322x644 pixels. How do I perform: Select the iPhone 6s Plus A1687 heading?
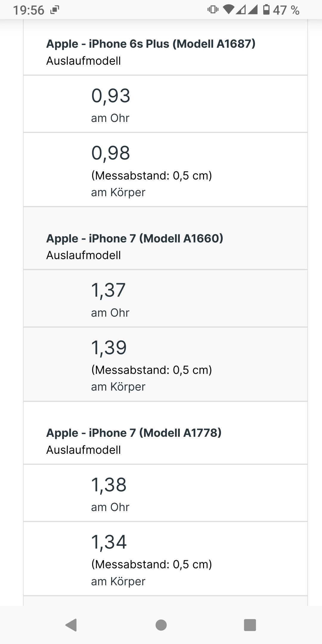[x=151, y=44]
